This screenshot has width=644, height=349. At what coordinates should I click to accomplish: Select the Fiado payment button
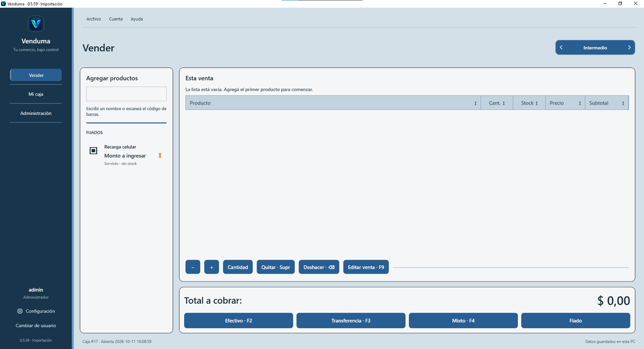[576, 320]
